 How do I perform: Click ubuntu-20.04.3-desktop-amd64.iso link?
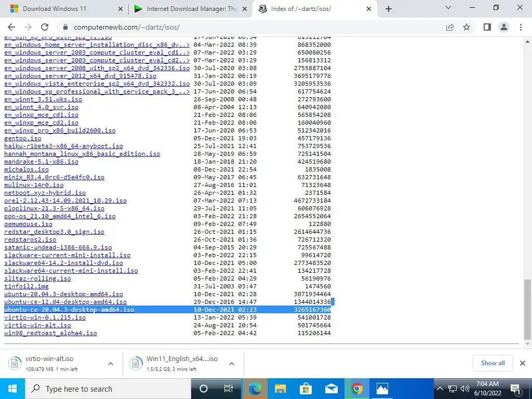(63, 295)
